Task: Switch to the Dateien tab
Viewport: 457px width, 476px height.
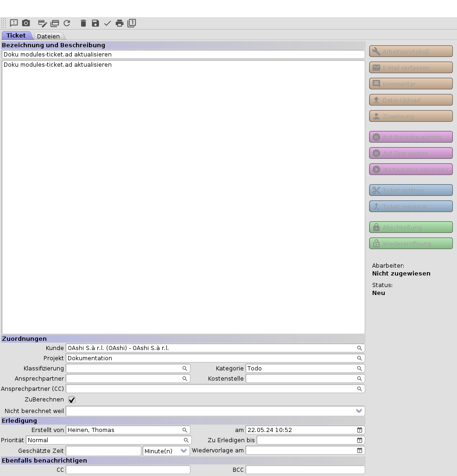Action: coord(49,36)
